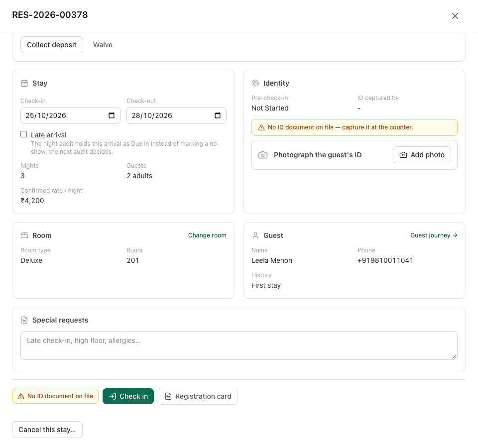
Task: Click into the Special requests text area
Action: 239,345
